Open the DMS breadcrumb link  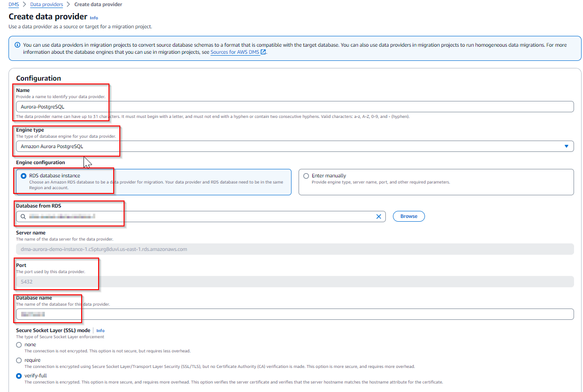pyautogui.click(x=14, y=4)
